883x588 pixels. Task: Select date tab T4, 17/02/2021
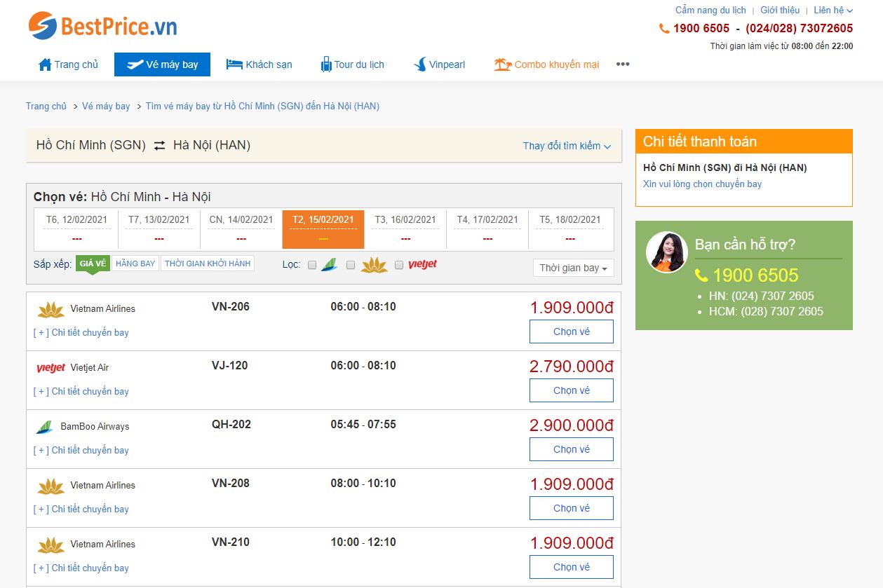point(487,229)
